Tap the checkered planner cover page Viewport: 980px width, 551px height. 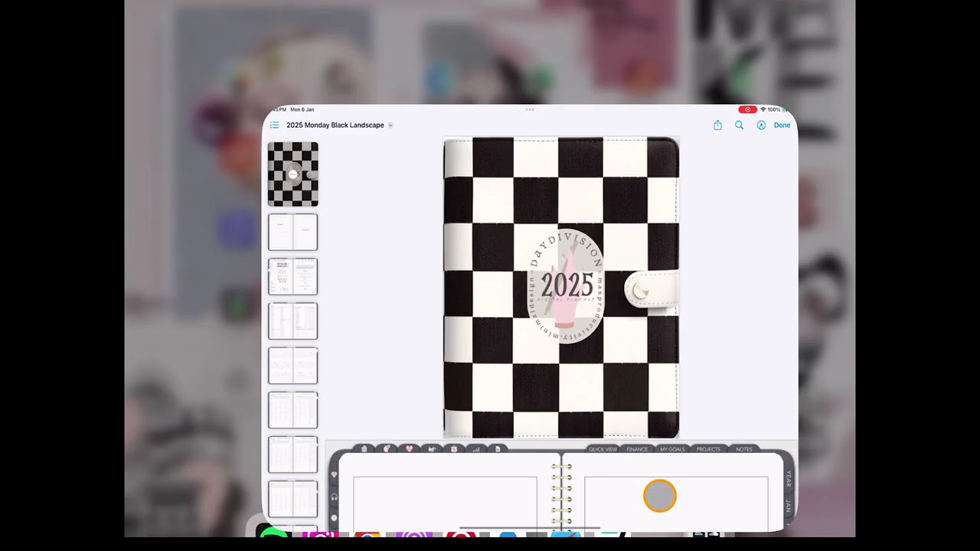(x=561, y=287)
